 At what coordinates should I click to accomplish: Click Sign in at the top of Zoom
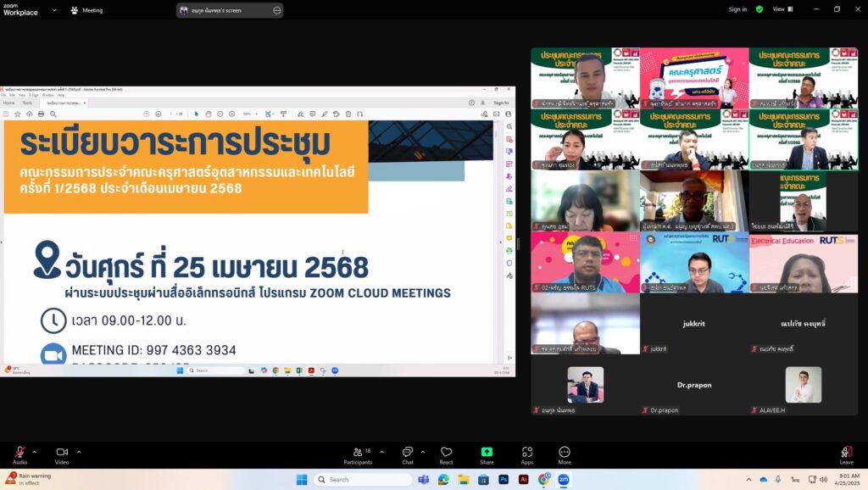pyautogui.click(x=737, y=9)
